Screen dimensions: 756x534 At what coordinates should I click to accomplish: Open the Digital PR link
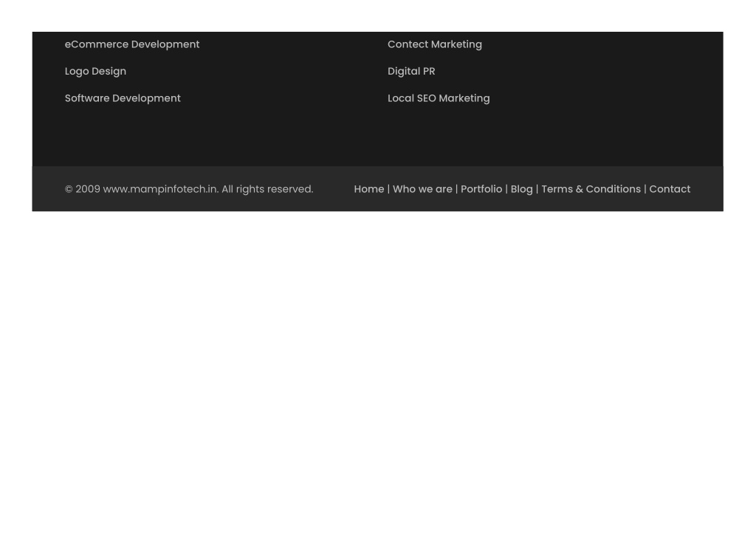(411, 72)
